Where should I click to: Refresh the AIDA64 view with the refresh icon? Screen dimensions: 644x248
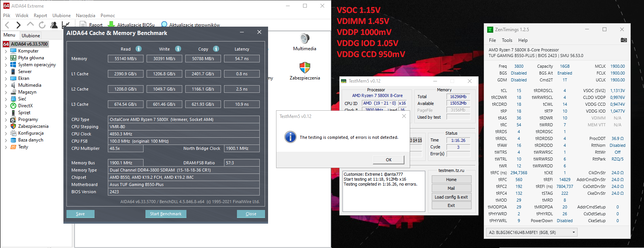pyautogui.click(x=42, y=25)
